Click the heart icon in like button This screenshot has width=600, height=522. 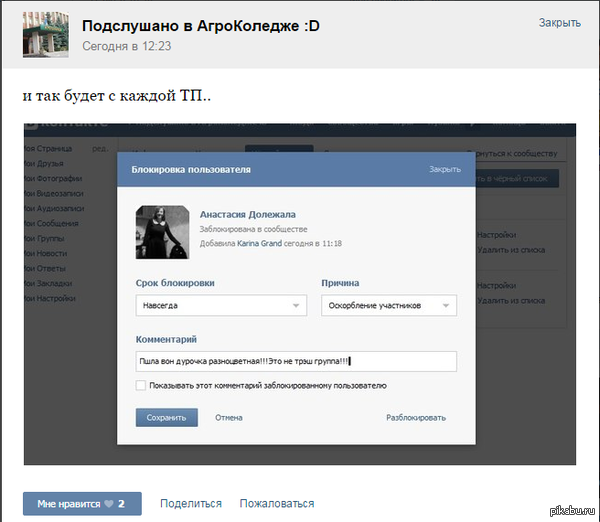109,504
